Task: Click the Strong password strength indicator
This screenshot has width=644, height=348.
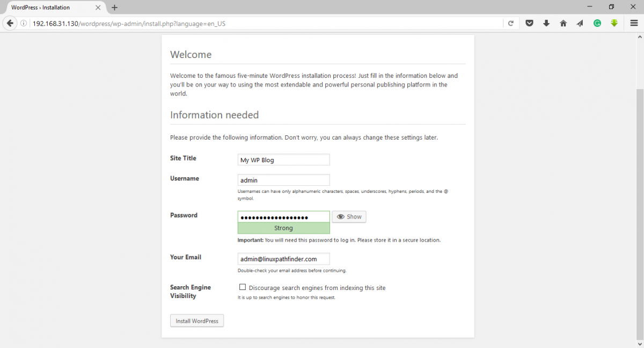Action: (x=283, y=228)
